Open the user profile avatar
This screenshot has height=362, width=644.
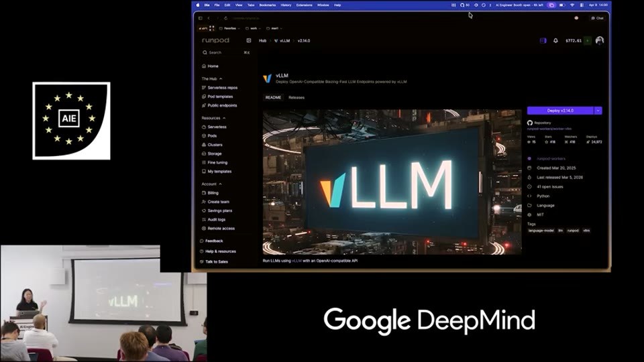tap(599, 41)
